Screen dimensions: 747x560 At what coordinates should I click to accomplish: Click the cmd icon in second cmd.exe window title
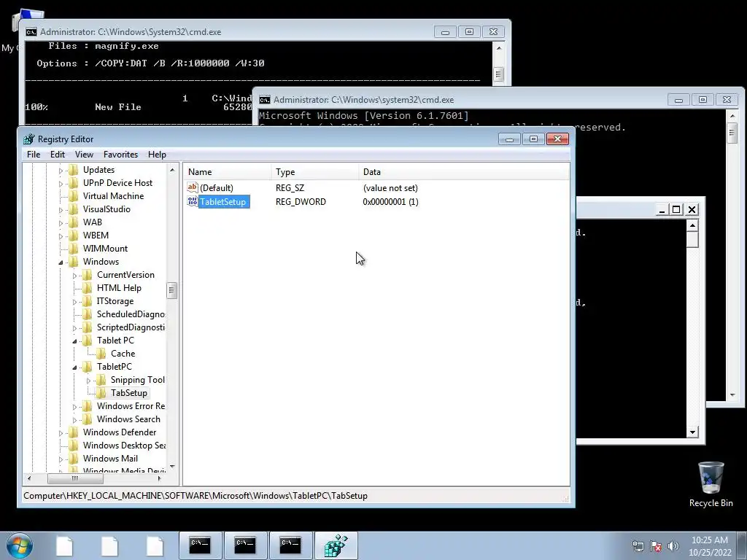coord(265,99)
